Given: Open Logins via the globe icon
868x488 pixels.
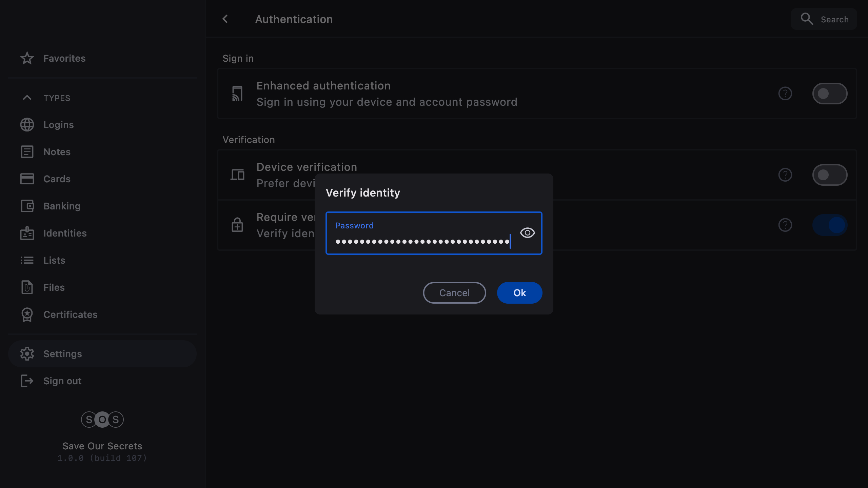Looking at the screenshot, I should (27, 125).
